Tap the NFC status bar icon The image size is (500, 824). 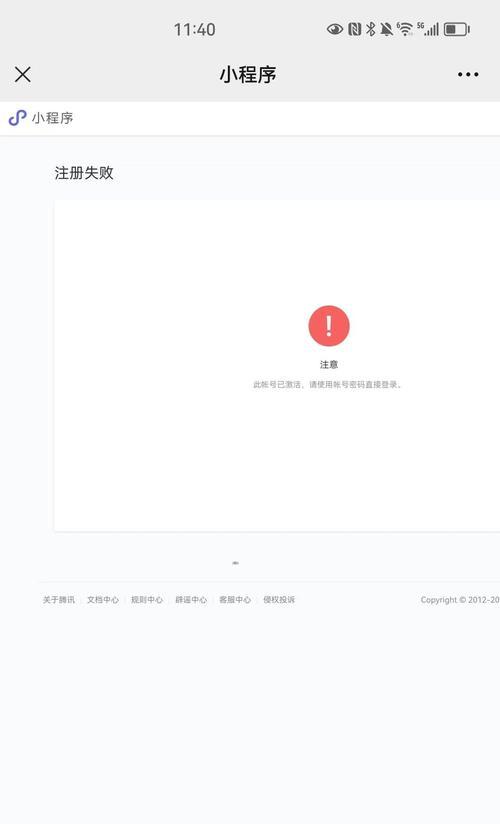coord(355,29)
